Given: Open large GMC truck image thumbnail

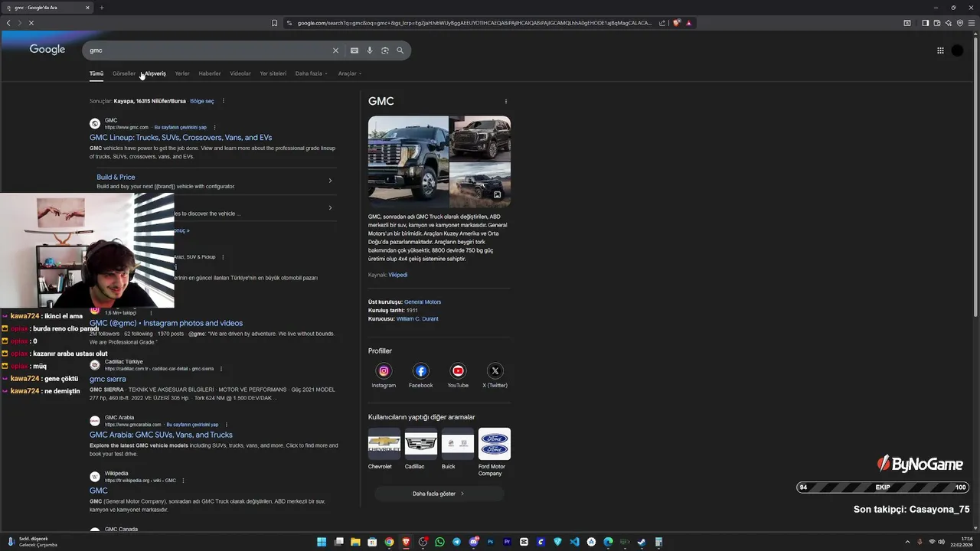Looking at the screenshot, I should pyautogui.click(x=408, y=161).
